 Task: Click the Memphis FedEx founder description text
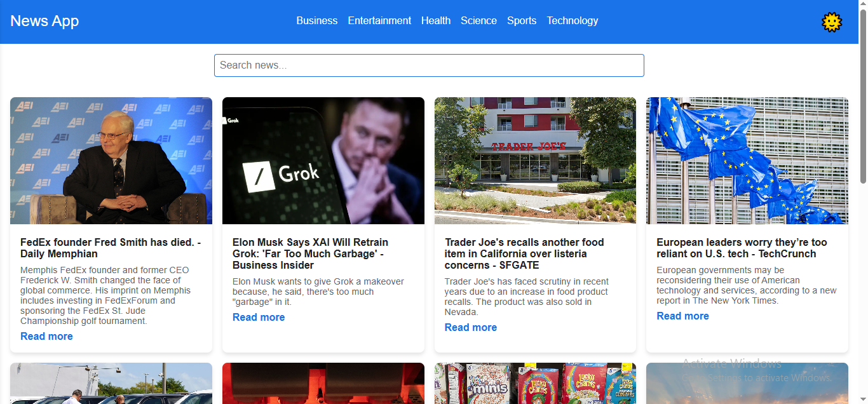point(105,296)
